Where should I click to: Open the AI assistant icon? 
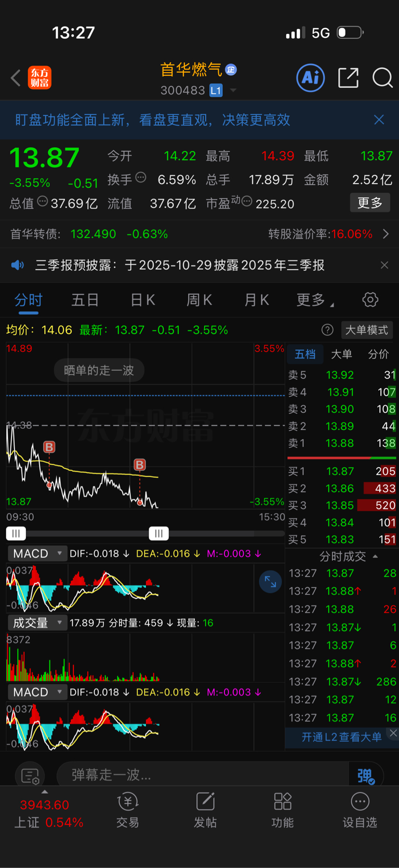[x=310, y=78]
